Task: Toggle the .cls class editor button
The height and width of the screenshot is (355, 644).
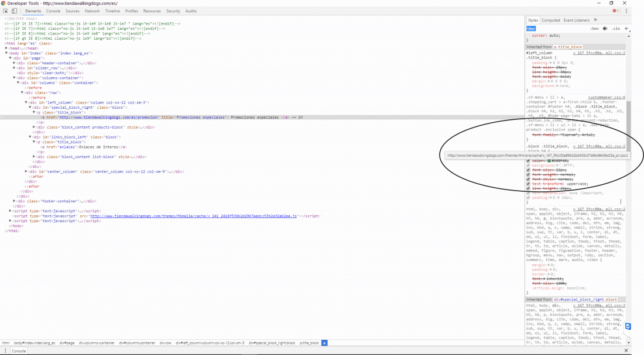Action: coord(616,29)
